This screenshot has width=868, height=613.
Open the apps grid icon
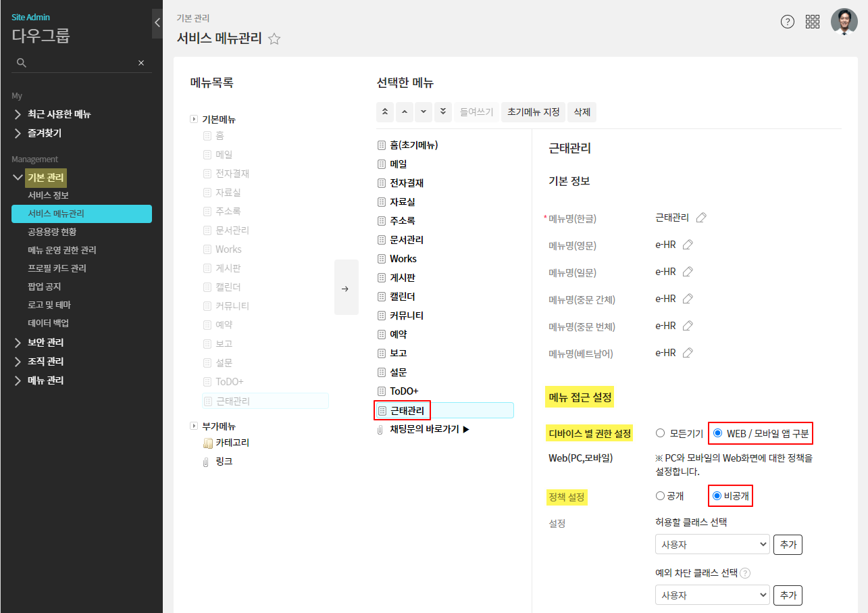(x=813, y=22)
